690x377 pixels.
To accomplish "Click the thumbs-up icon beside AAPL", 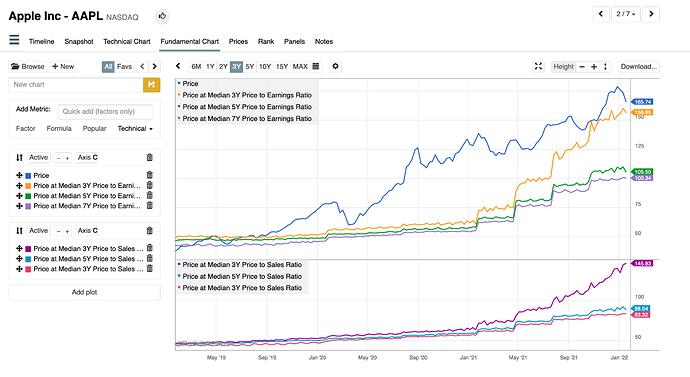I will [162, 16].
